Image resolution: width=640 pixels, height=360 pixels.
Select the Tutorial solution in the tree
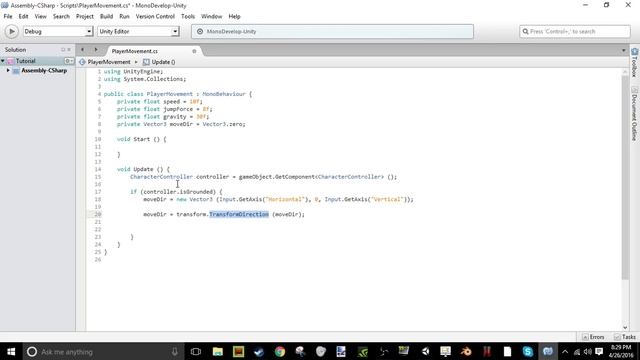pyautogui.click(x=25, y=61)
